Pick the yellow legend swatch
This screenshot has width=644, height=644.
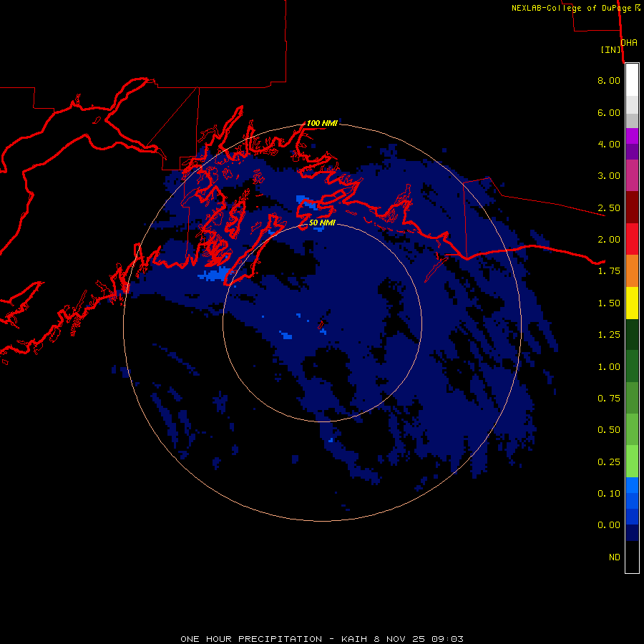pos(632,303)
